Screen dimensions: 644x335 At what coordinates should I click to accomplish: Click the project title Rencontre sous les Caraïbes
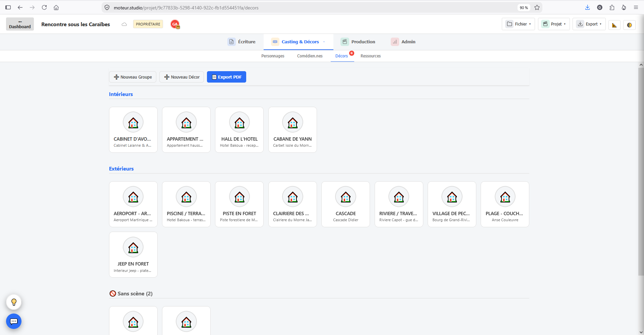[x=75, y=24]
